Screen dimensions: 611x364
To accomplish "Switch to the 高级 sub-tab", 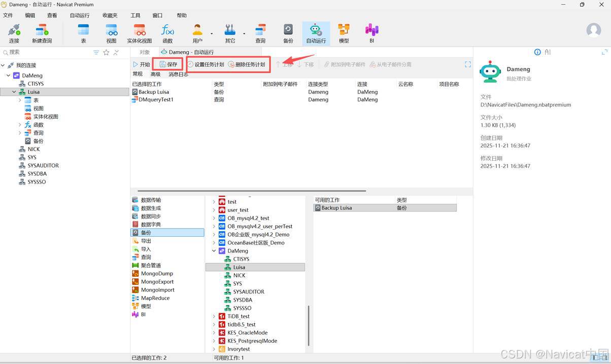I will coord(155,75).
